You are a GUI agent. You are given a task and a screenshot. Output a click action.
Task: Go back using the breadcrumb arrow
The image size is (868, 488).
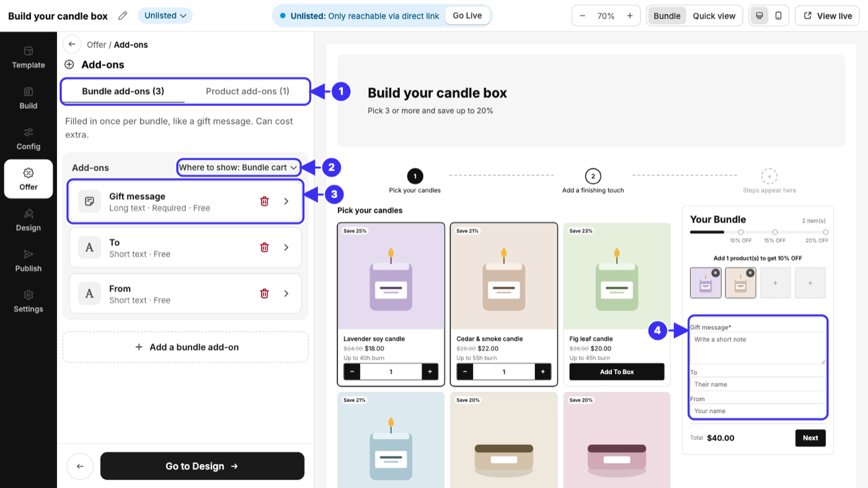(72, 44)
